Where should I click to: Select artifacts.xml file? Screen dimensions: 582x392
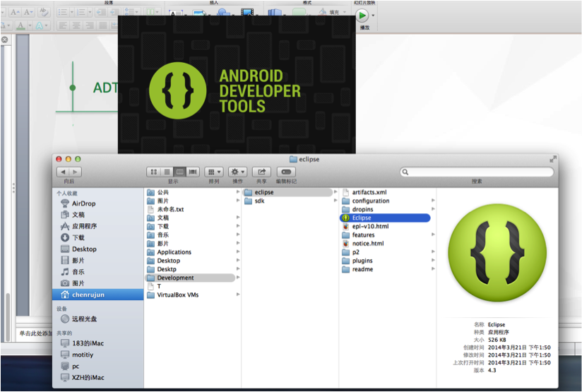coord(364,192)
